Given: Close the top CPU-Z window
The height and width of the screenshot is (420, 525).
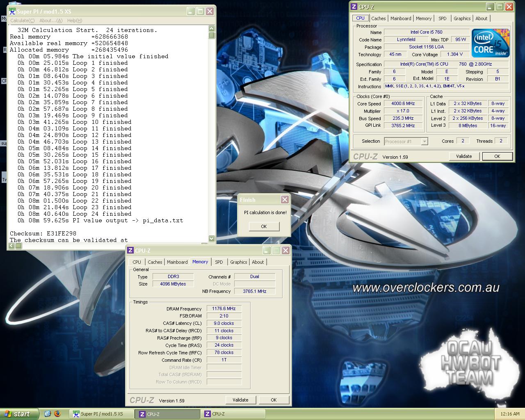Looking at the screenshot, I should click(509, 7).
